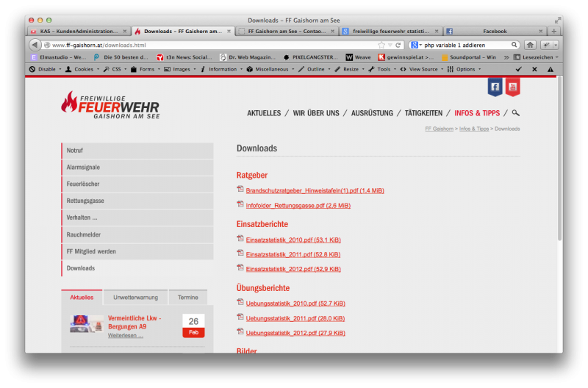Viewport: 588px width, 388px height.
Task: Select Feuerlöscher in the sidebar menu
Action: tap(137, 184)
